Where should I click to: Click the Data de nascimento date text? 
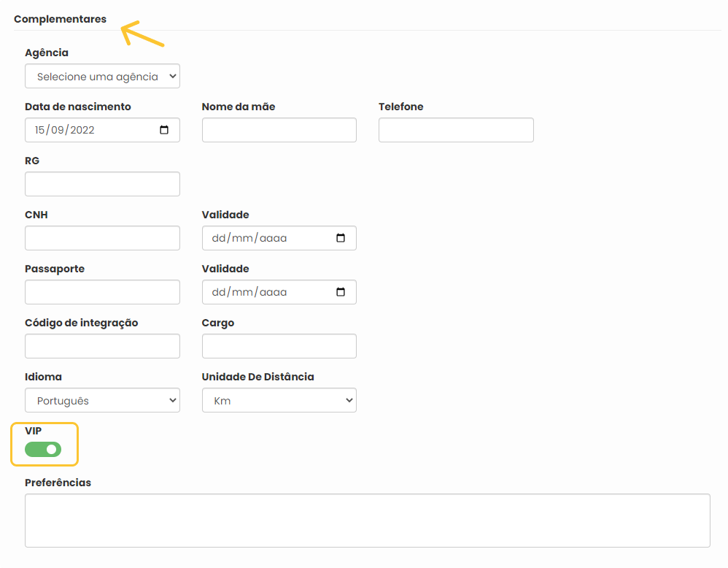[64, 130]
